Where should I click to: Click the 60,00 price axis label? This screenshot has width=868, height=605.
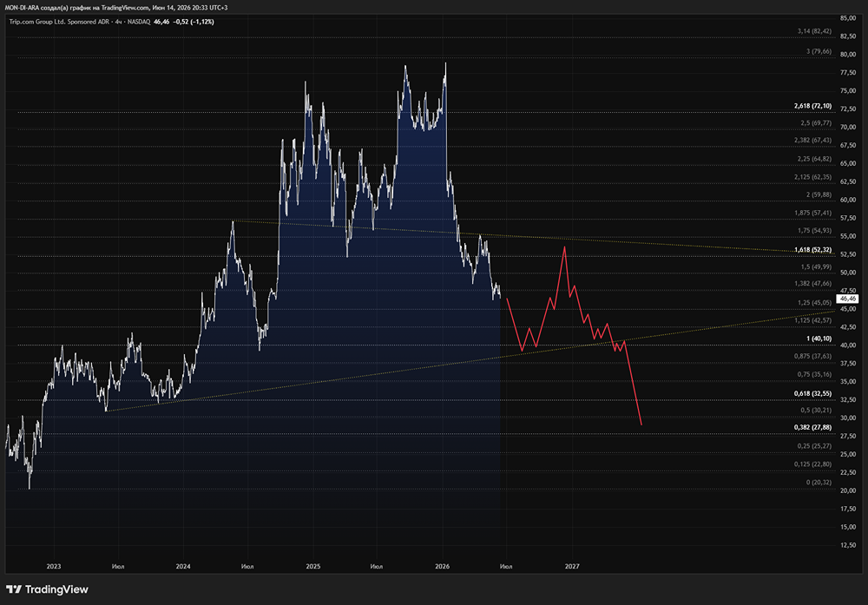tap(848, 200)
